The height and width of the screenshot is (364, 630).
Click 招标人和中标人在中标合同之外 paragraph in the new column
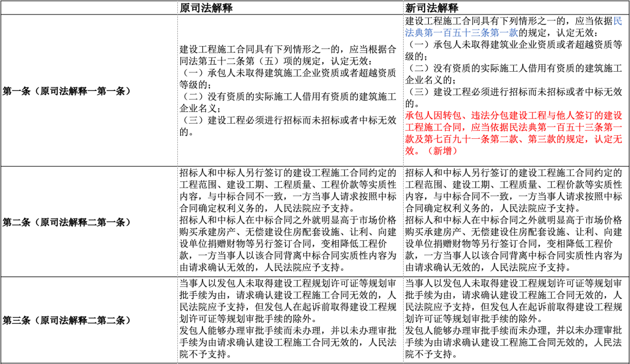(x=513, y=244)
